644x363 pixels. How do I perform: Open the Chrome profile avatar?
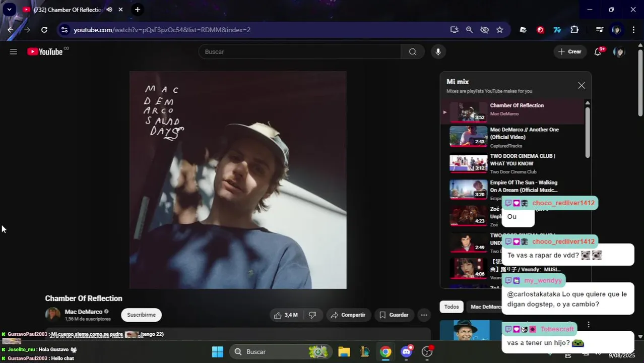pyautogui.click(x=616, y=30)
